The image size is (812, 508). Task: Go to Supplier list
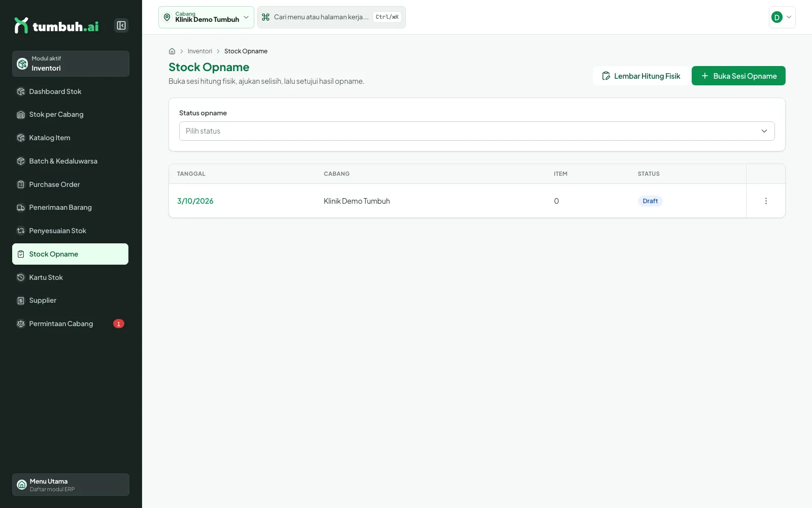[71, 300]
